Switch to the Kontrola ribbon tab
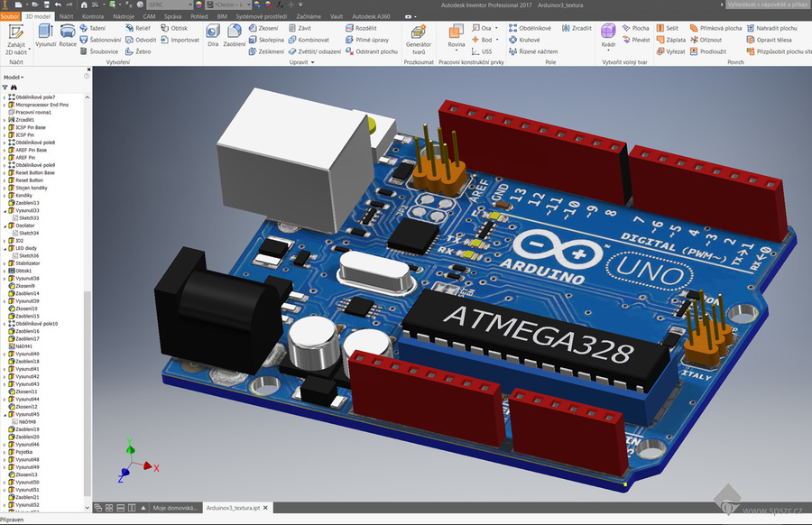Image resolution: width=812 pixels, height=525 pixels. coord(93,16)
